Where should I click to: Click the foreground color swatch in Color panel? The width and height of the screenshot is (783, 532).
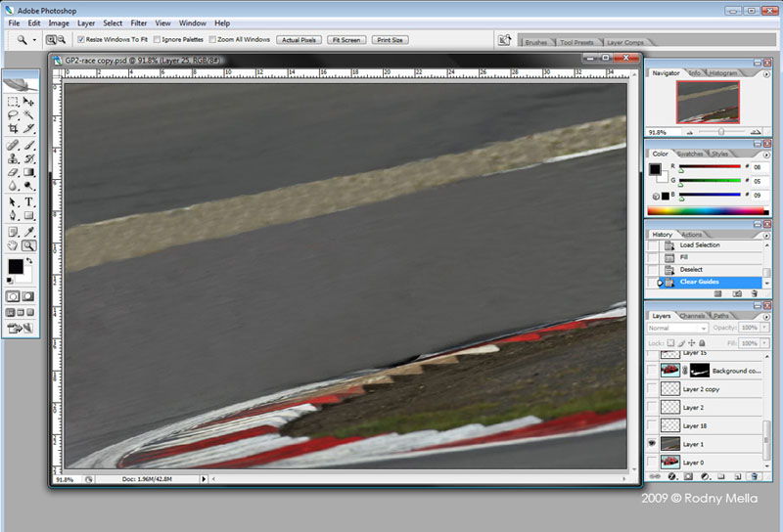coord(655,169)
